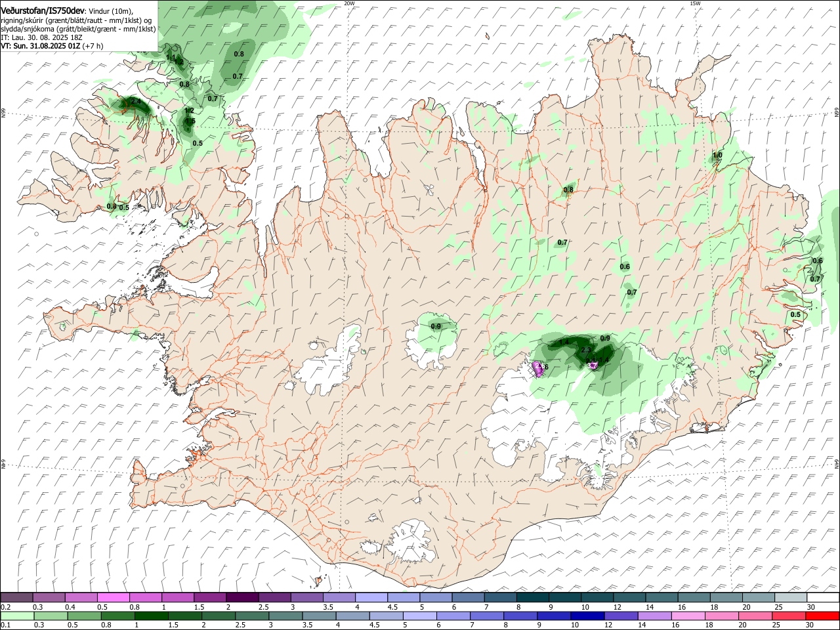
Task: Select the rain-scale swatch for 1.5–2
Action: [184, 616]
